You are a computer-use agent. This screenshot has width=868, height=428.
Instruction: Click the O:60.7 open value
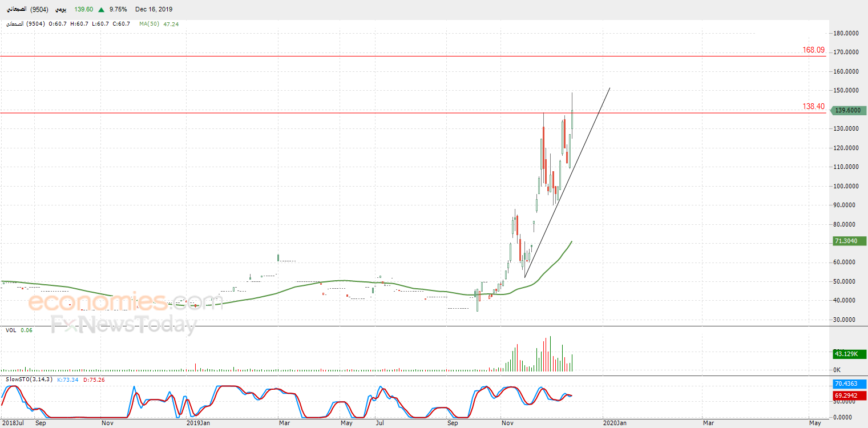point(58,24)
